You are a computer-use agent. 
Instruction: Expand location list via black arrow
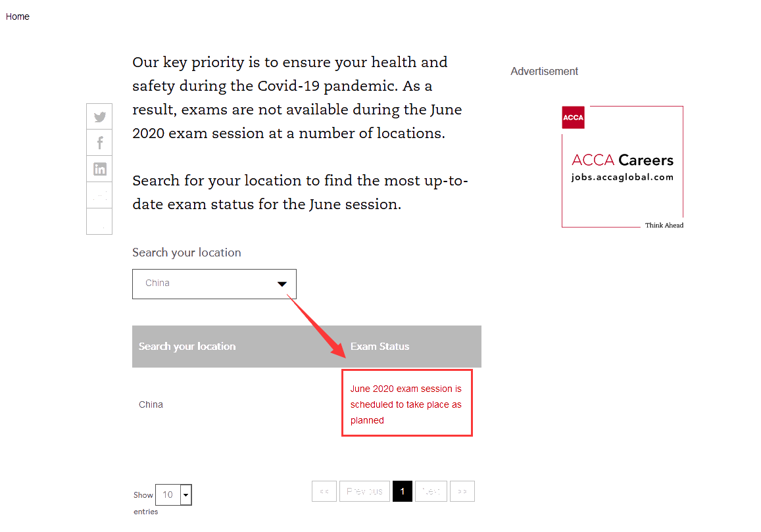point(282,284)
